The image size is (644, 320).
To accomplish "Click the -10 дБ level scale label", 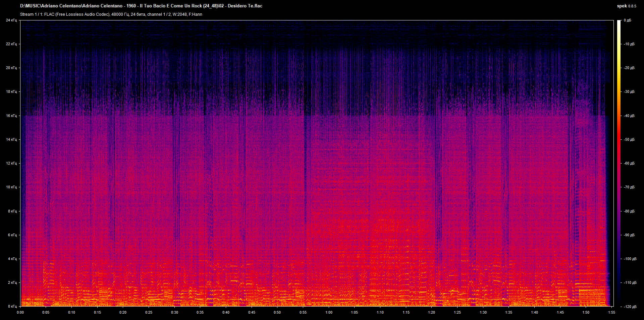I will pos(629,44).
